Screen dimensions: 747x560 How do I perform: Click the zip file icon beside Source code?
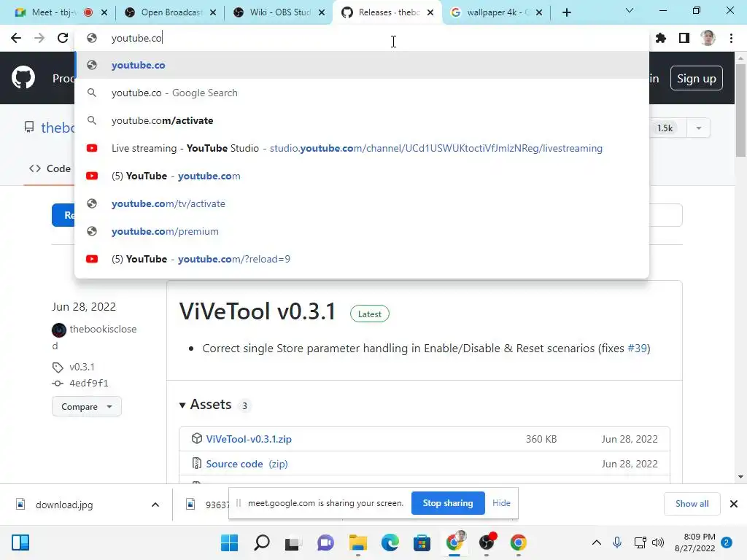pyautogui.click(x=197, y=463)
